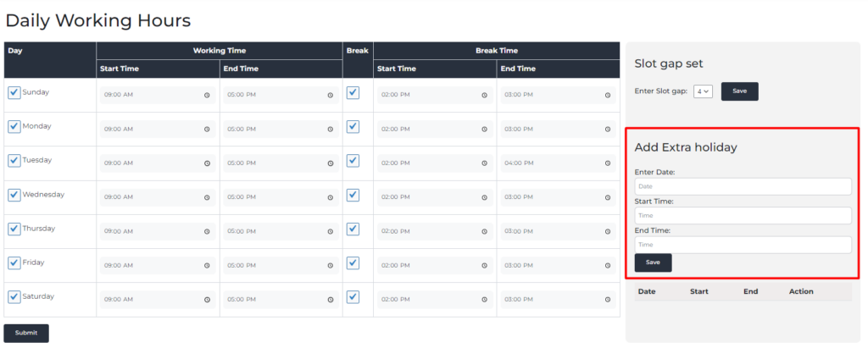Select Monday working start time field
The width and height of the screenshot is (868, 348).
158,129
